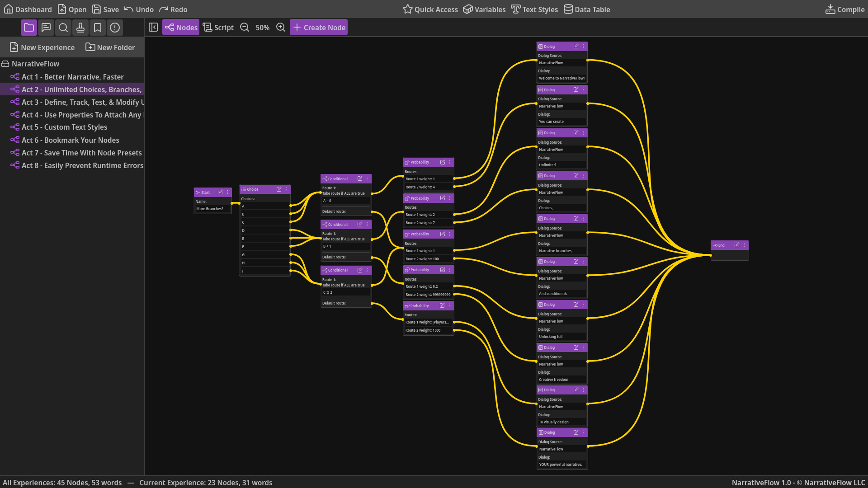The image size is (868, 488).
Task: Toggle the active folder view icon
Action: click(29, 28)
